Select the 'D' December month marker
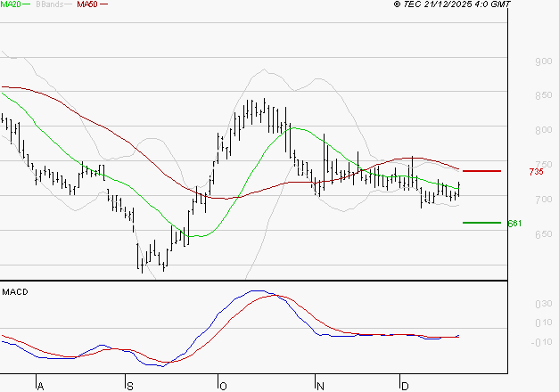Image resolution: width=559 pixels, height=392 pixels. click(x=404, y=386)
